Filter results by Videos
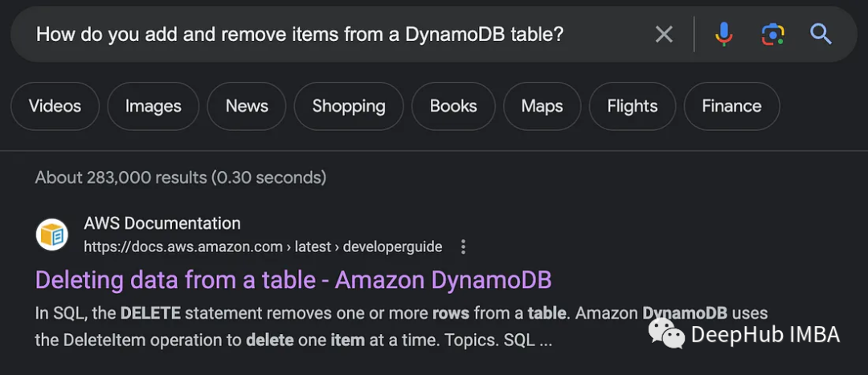 55,106
